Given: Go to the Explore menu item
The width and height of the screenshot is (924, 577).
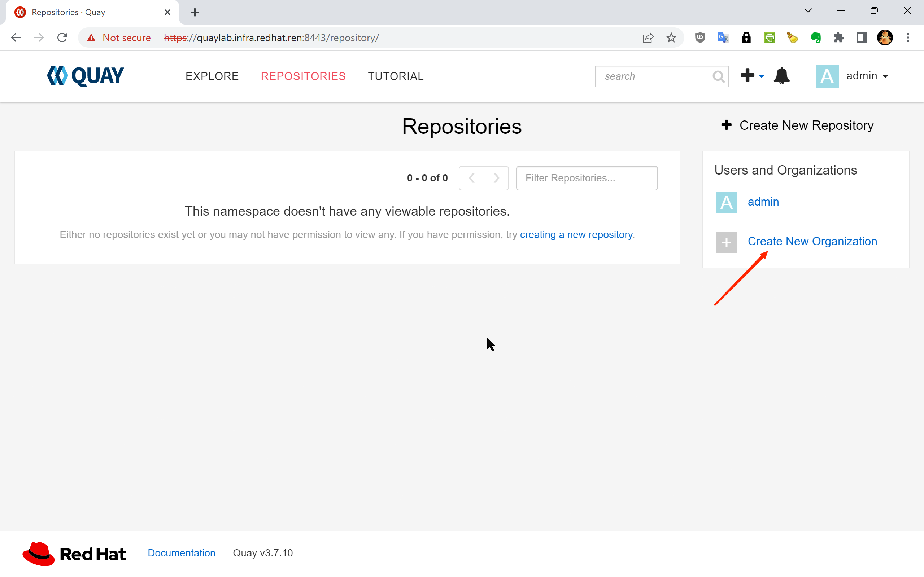Looking at the screenshot, I should click(212, 76).
